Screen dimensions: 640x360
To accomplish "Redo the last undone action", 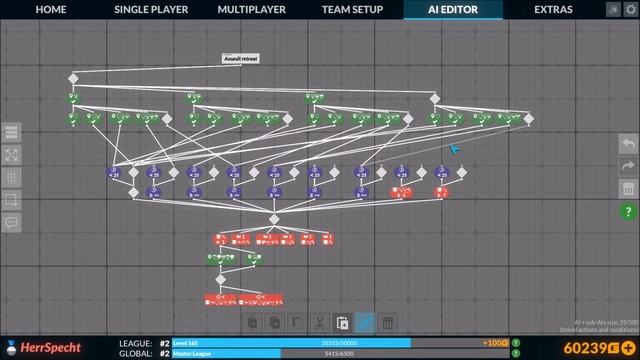I will (x=628, y=167).
